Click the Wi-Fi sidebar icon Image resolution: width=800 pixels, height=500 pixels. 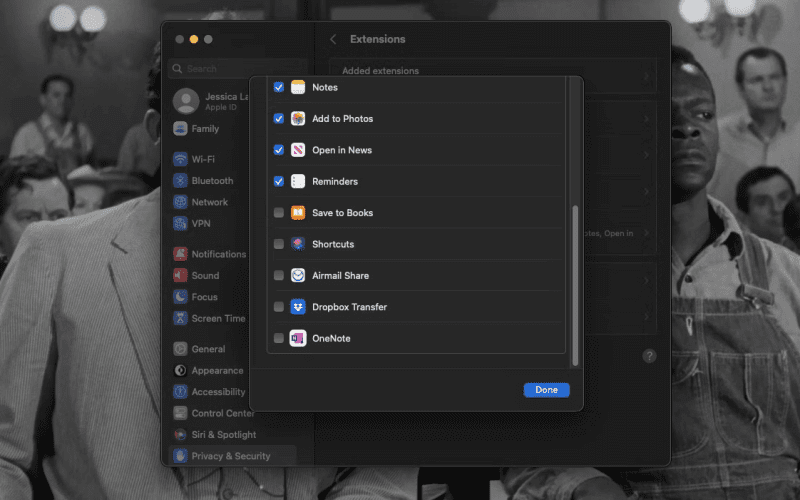click(x=180, y=159)
